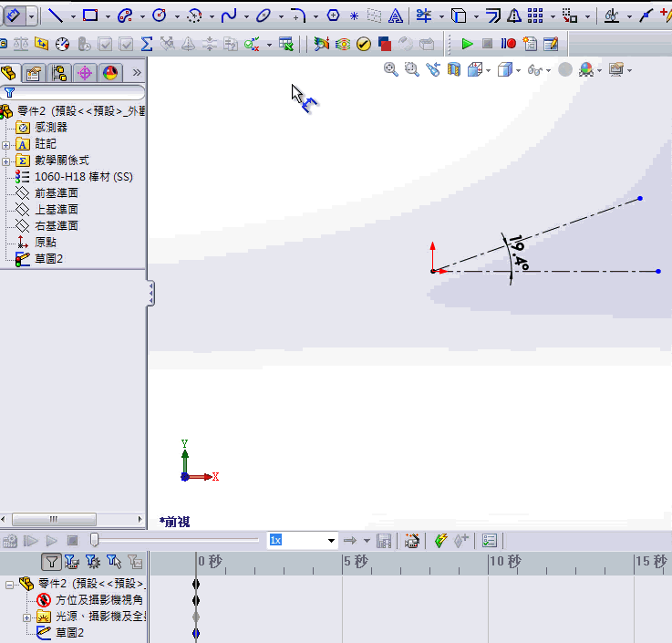This screenshot has height=643, width=672.
Task: Click the Trim Entities tool
Action: pyautogui.click(x=424, y=16)
